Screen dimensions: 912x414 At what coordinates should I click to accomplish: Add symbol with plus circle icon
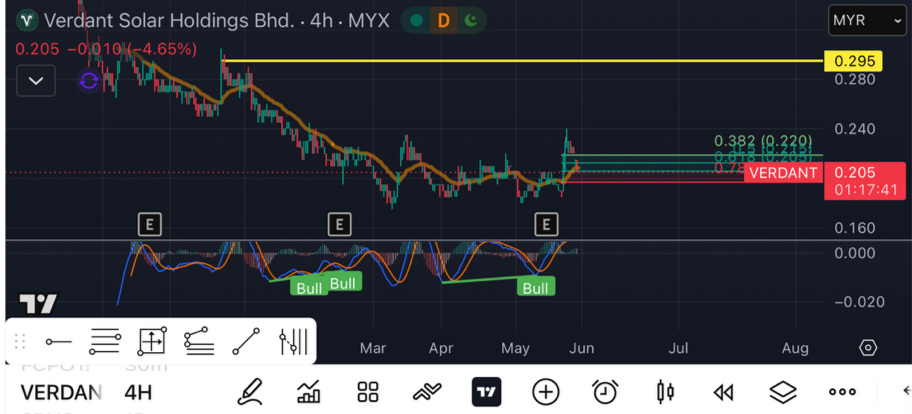pyautogui.click(x=546, y=392)
